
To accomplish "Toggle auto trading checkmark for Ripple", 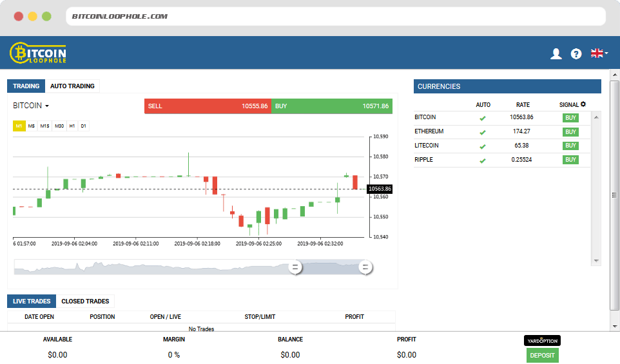I will [482, 161].
